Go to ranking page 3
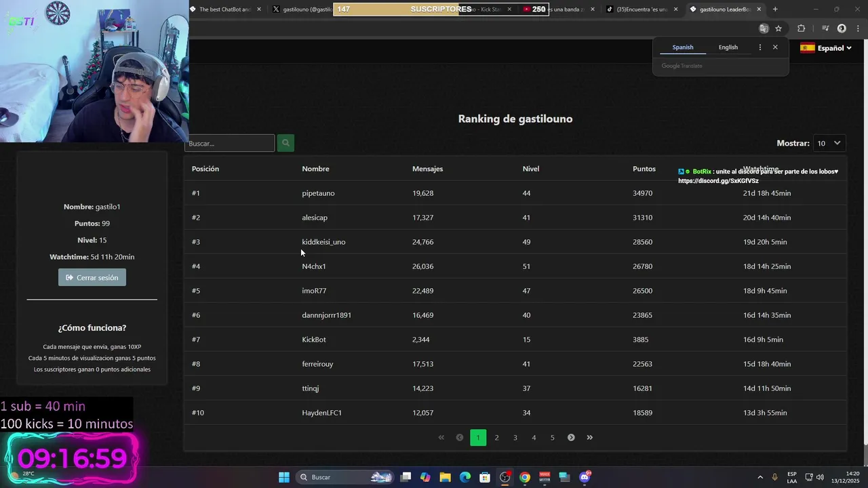 pyautogui.click(x=515, y=437)
